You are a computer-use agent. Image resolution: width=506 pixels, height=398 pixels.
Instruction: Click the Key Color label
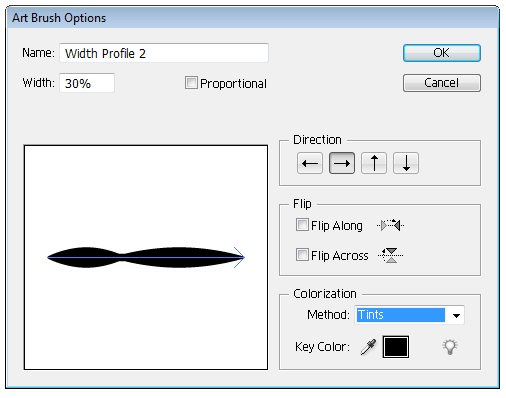tap(322, 347)
